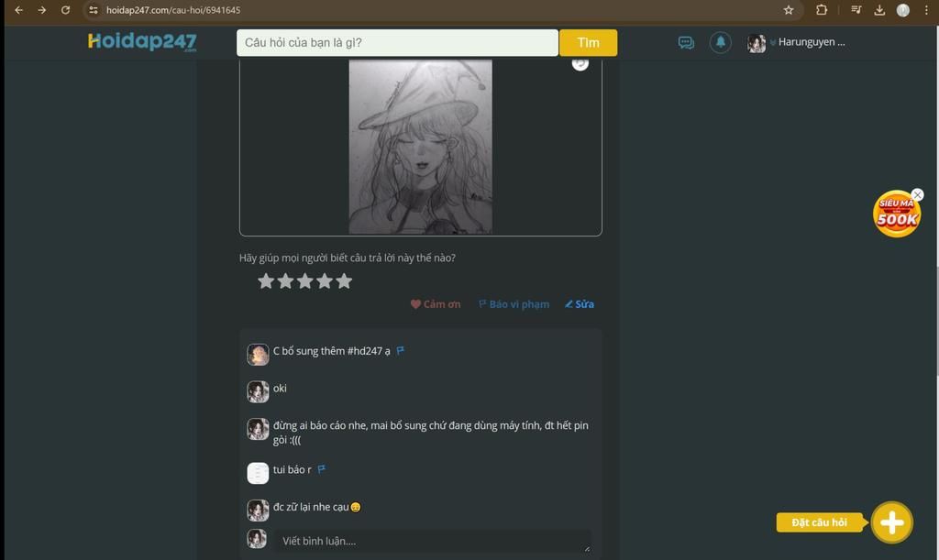Open the notifications bell icon
This screenshot has height=560, width=939.
click(721, 42)
